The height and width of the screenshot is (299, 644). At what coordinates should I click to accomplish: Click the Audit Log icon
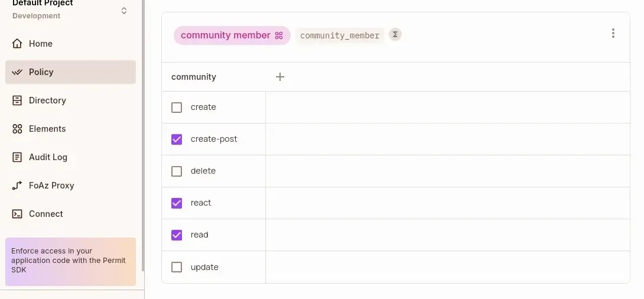(x=17, y=157)
